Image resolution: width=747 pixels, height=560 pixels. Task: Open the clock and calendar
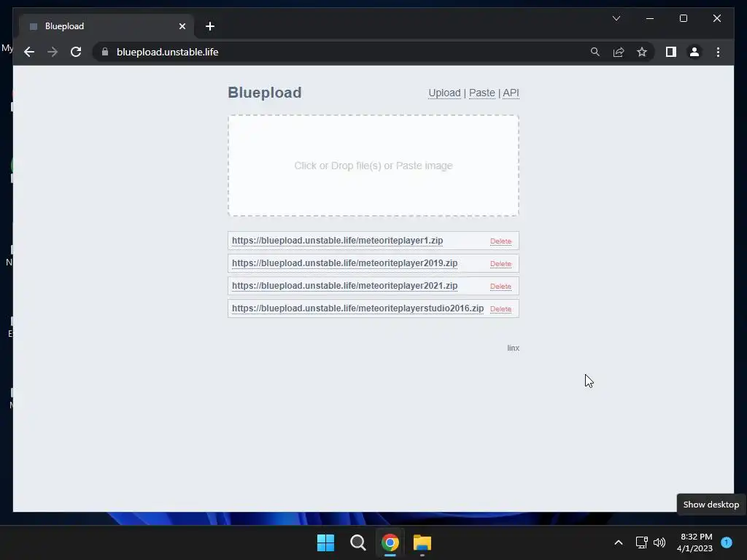click(x=694, y=542)
